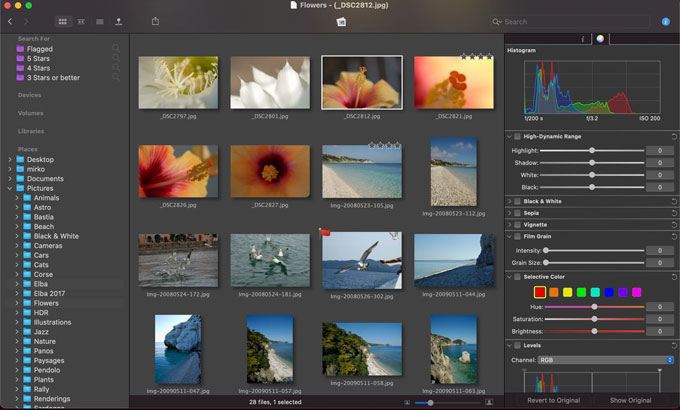The image size is (680, 410).
Task: Open the color adjustments tab icon
Action: [600, 39]
